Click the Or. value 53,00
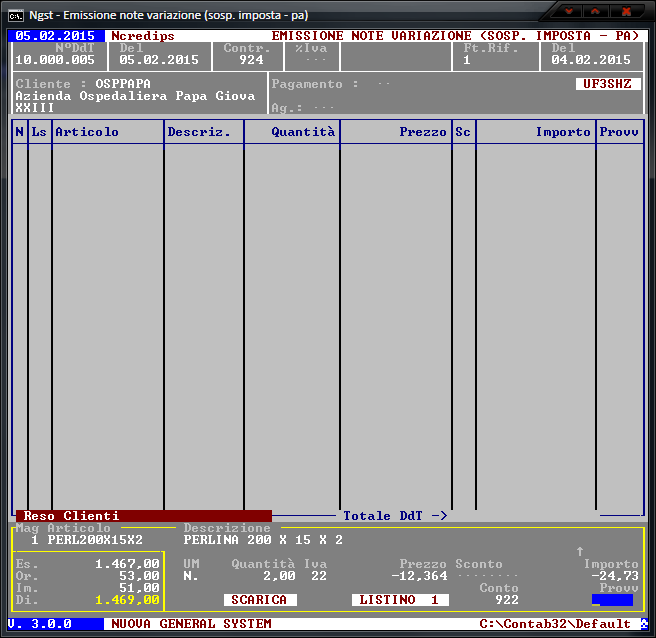 point(139,576)
